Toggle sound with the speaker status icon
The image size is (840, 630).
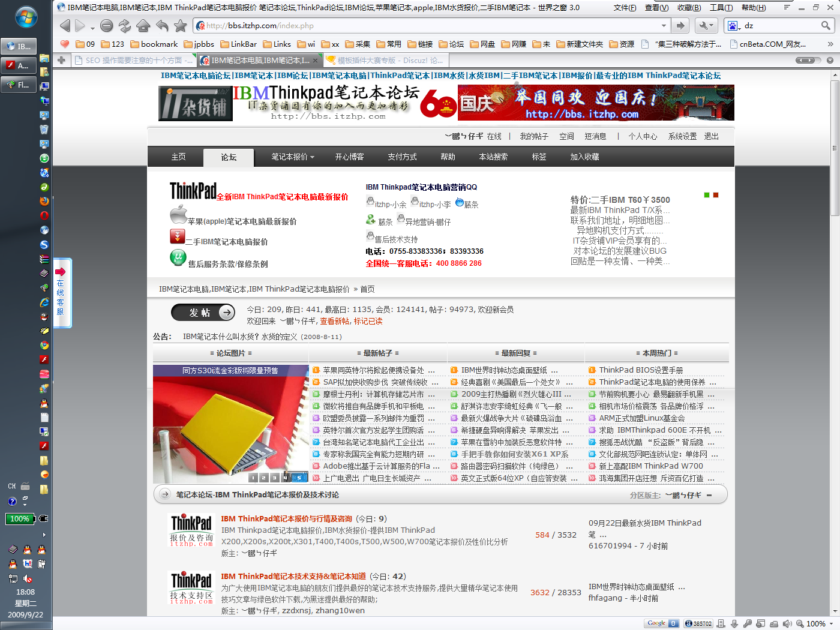(787, 623)
